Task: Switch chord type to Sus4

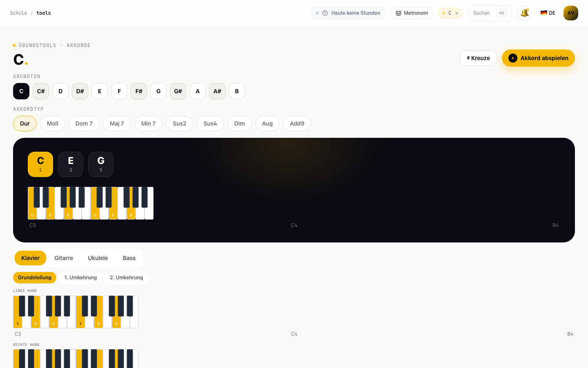Action: (x=210, y=123)
